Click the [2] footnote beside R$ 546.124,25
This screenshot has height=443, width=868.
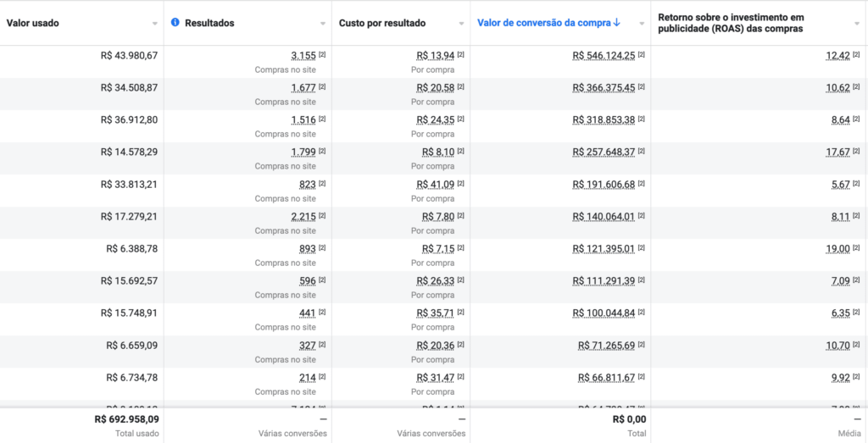click(641, 55)
